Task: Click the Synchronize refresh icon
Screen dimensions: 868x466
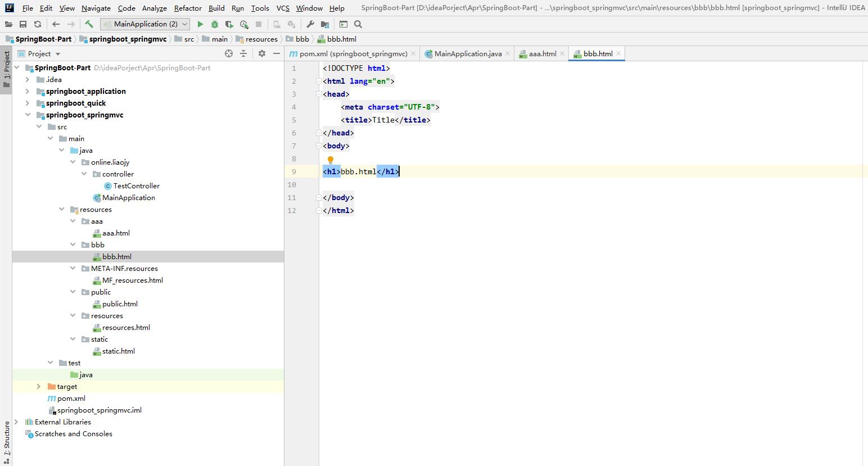Action: pyautogui.click(x=38, y=24)
